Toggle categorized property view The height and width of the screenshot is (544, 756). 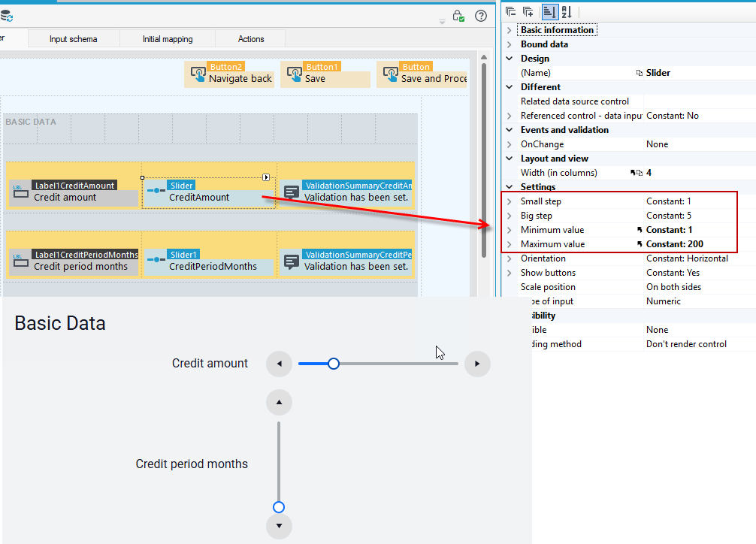point(549,11)
